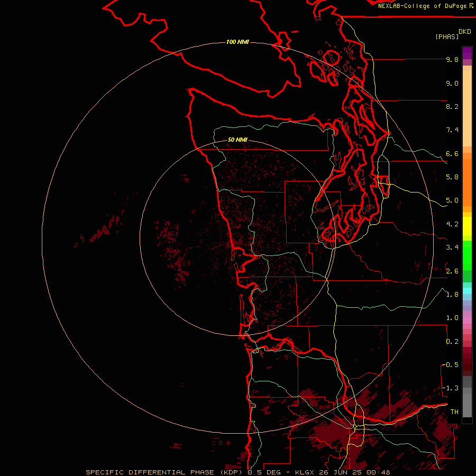This screenshot has height=476, width=476.
Task: Select the dark red color bar segment
Action: 467,361
